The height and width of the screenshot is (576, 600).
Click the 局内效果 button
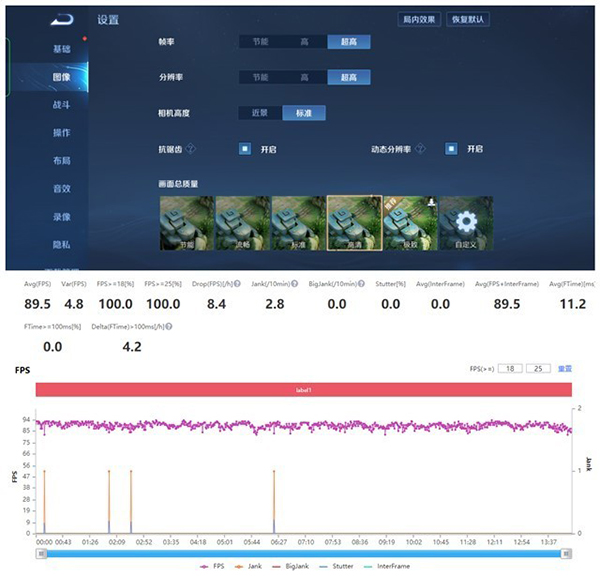(418, 19)
